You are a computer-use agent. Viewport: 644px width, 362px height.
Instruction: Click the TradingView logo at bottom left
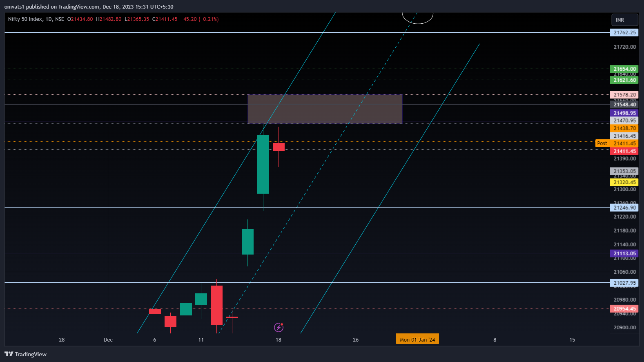(25, 354)
